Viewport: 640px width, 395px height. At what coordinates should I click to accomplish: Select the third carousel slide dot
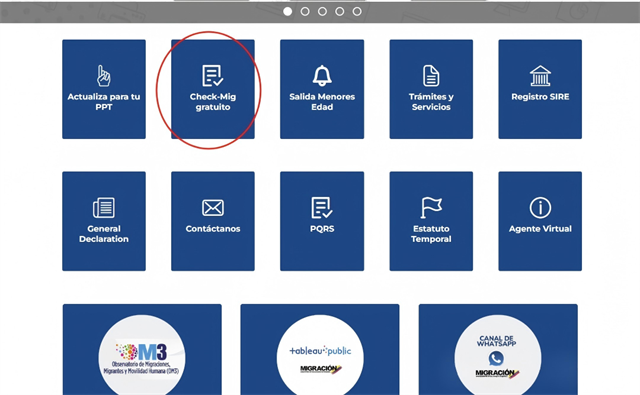coord(322,11)
